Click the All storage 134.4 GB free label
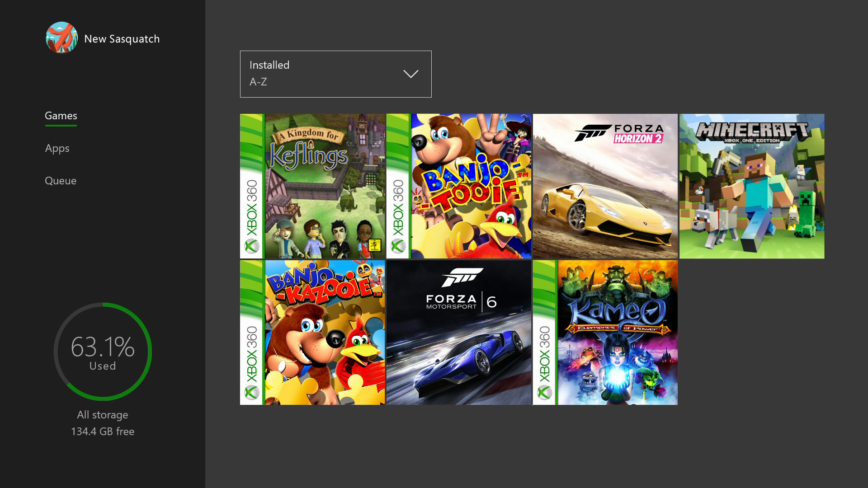The width and height of the screenshot is (868, 488). click(x=103, y=423)
